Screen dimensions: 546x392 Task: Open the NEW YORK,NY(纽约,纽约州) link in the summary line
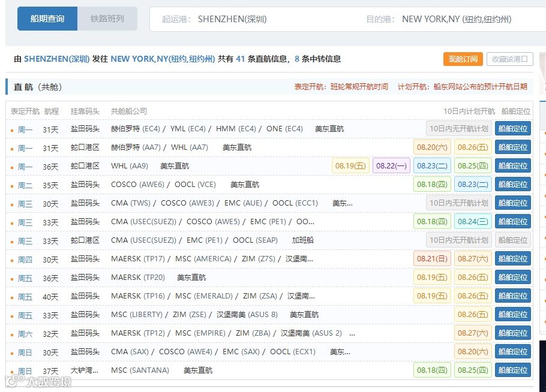163,59
